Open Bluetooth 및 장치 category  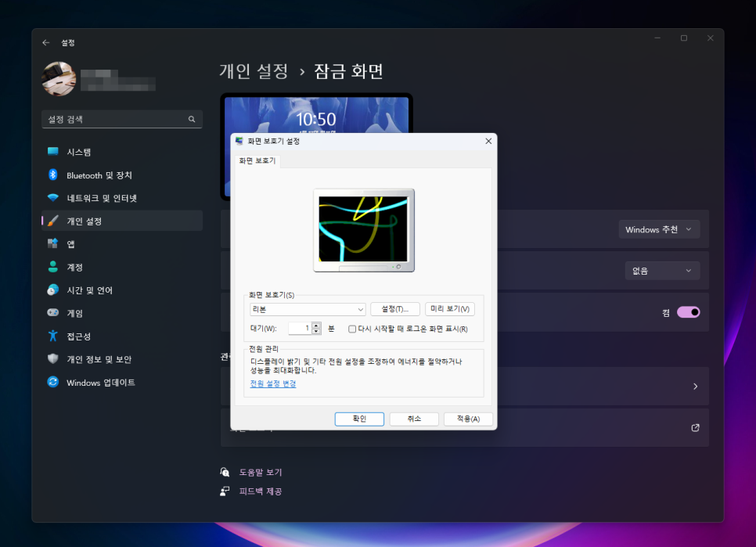tap(122, 175)
